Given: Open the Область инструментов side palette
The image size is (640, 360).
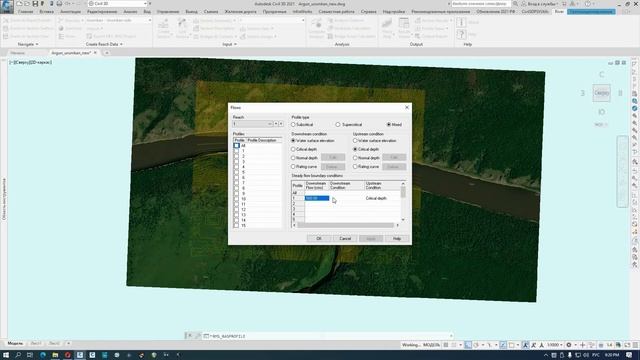Looking at the screenshot, I should 4,199.
